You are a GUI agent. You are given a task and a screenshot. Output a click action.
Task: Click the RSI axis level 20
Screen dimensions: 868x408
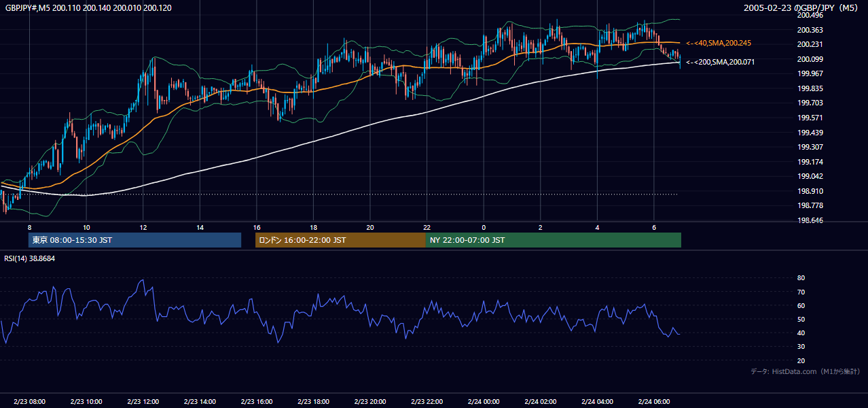coord(801,360)
